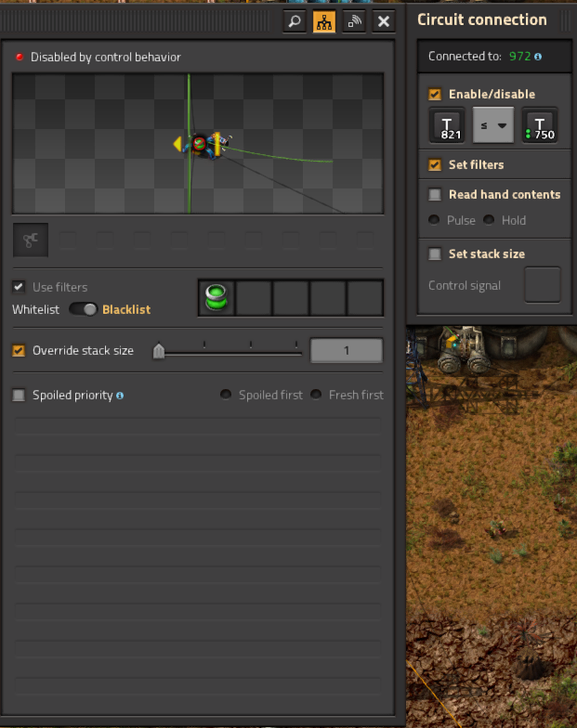Click the inserter hand slot icon
This screenshot has width=577, height=728.
(31, 241)
